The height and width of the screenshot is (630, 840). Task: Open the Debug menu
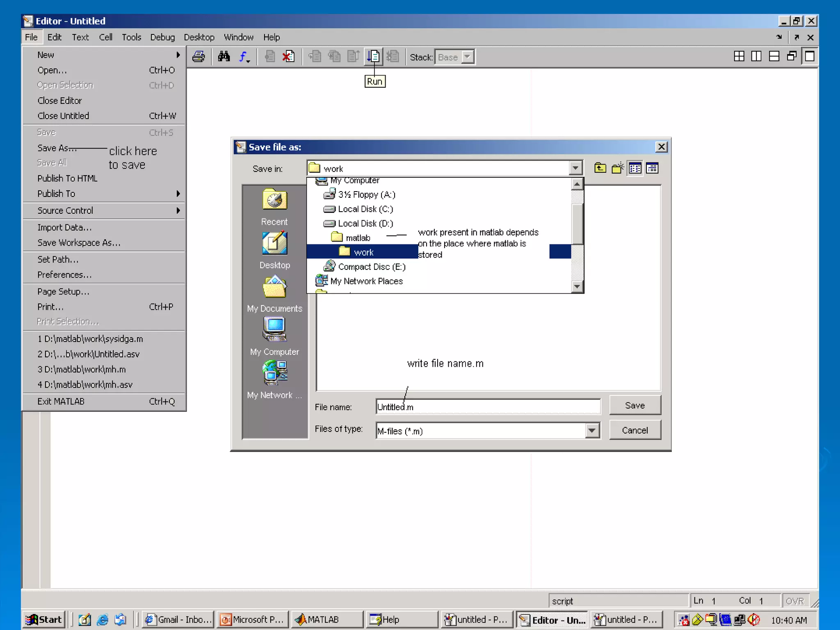coord(162,37)
